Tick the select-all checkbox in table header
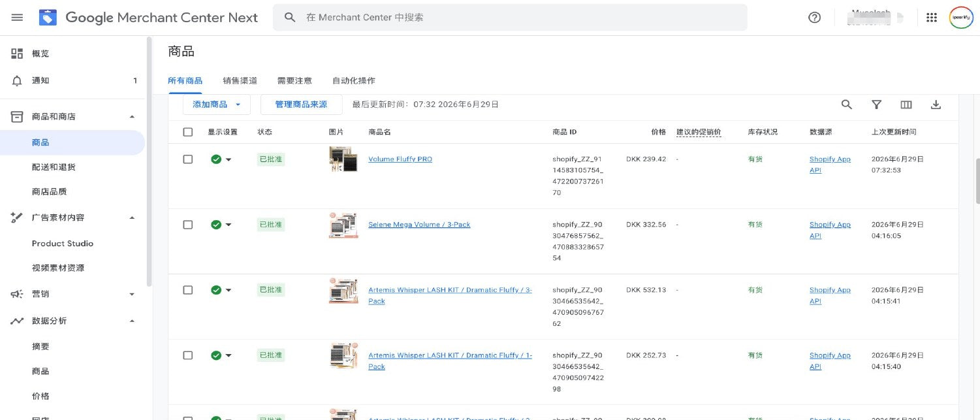 click(188, 132)
